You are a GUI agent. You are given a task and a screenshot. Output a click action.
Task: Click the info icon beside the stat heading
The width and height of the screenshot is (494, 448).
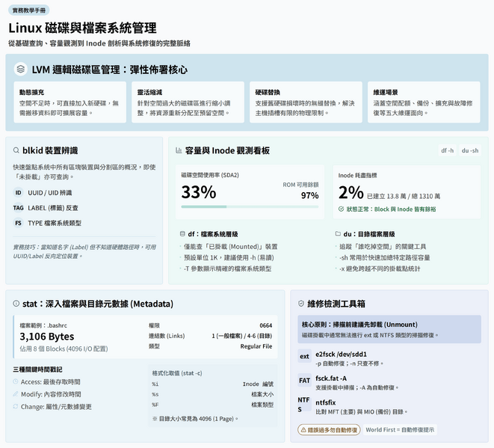[x=16, y=304]
